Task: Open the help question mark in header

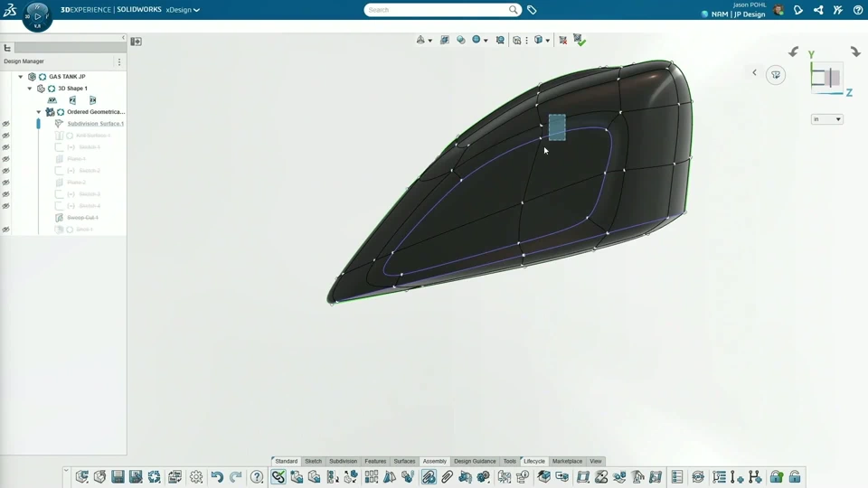Action: click(858, 10)
